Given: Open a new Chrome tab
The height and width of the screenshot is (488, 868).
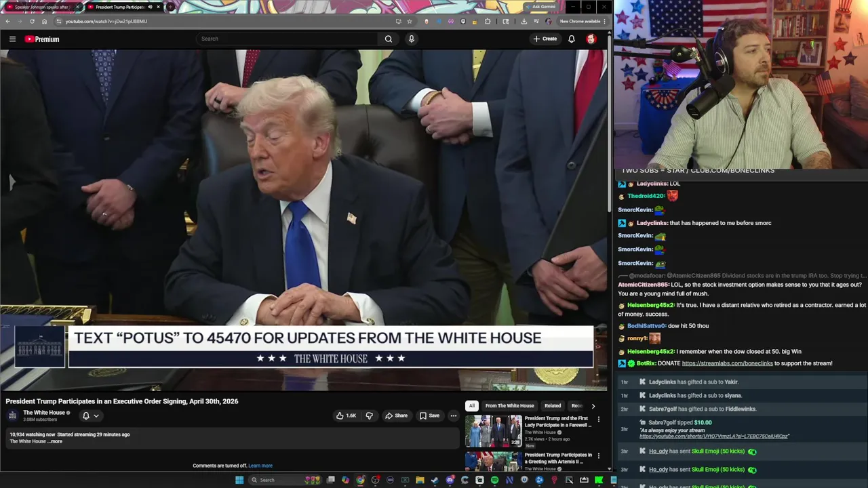Looking at the screenshot, I should tap(171, 7).
